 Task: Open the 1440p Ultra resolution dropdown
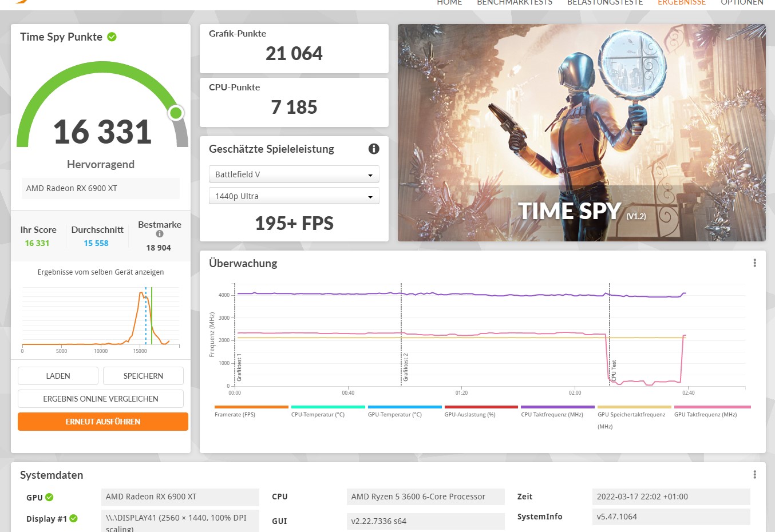click(x=294, y=196)
